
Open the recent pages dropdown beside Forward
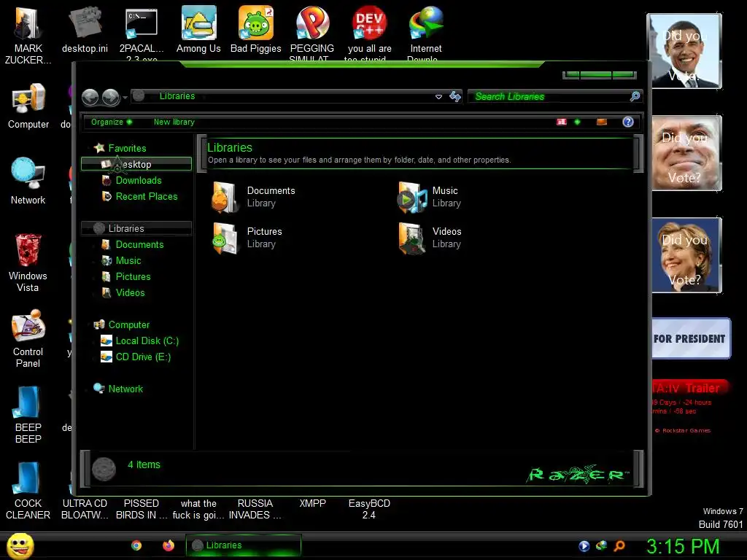coord(125,98)
